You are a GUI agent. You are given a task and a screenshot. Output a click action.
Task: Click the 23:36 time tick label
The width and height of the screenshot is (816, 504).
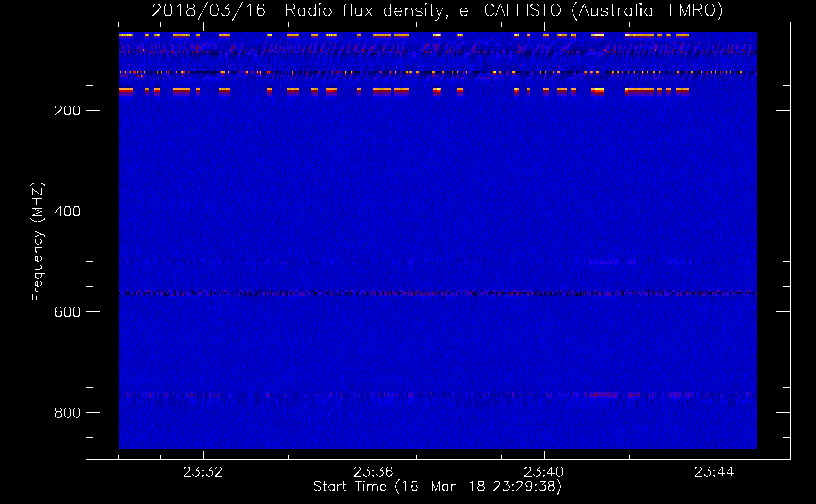click(x=373, y=472)
